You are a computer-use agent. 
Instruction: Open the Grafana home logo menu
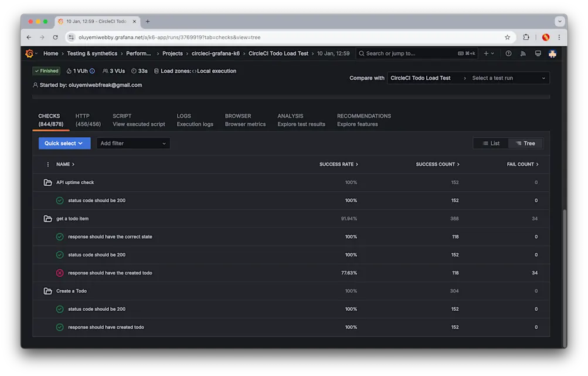coord(29,53)
